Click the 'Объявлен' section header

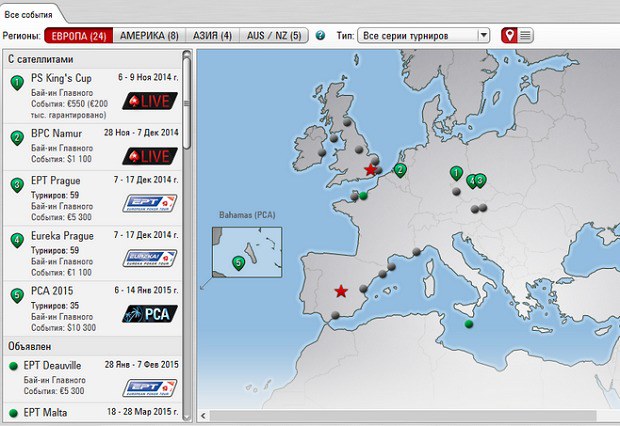tap(93, 346)
